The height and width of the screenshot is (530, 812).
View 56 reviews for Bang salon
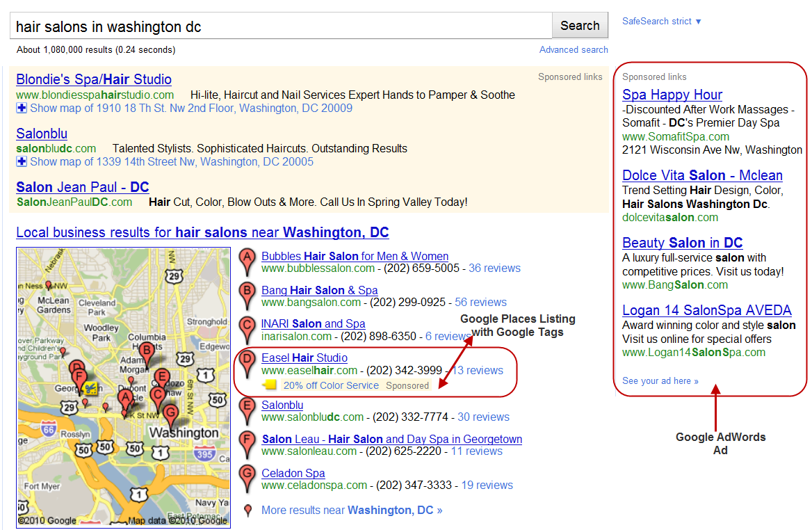(480, 303)
